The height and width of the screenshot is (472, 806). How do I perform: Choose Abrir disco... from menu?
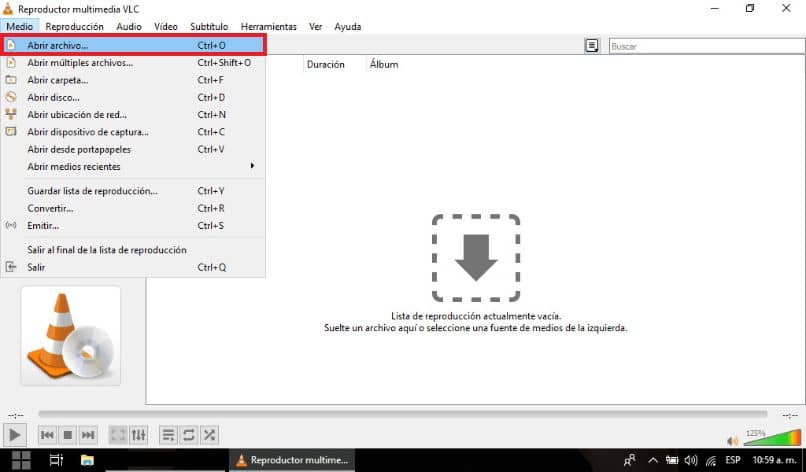[133, 97]
